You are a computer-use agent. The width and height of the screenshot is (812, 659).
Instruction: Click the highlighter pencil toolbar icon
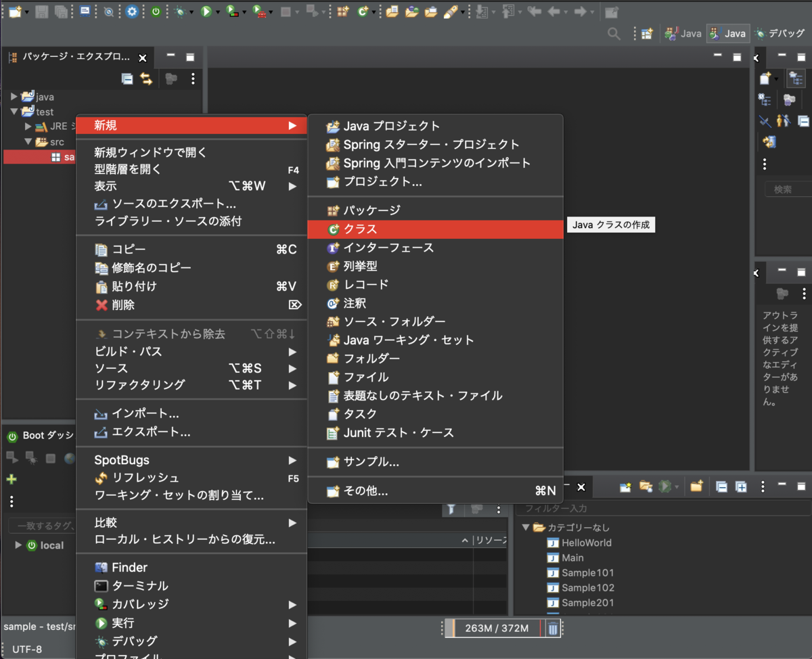450,12
